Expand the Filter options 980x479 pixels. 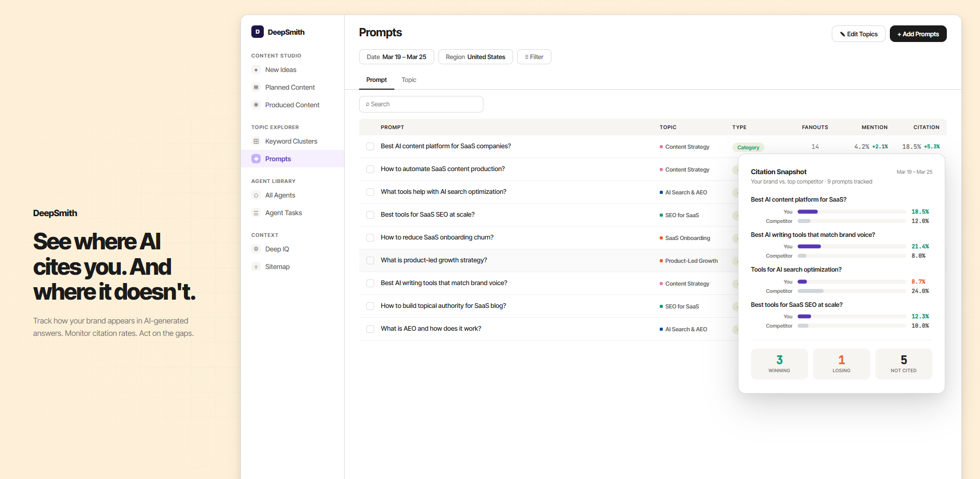(534, 57)
